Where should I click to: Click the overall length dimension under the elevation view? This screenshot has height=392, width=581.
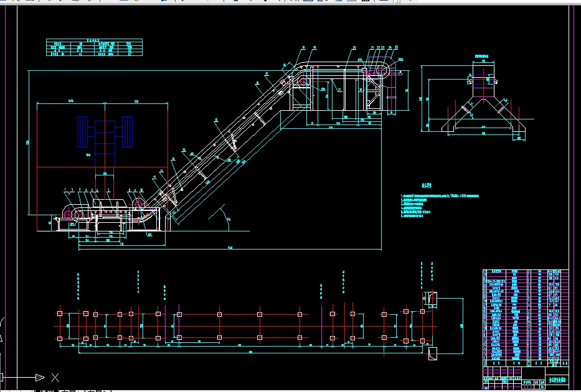point(230,248)
